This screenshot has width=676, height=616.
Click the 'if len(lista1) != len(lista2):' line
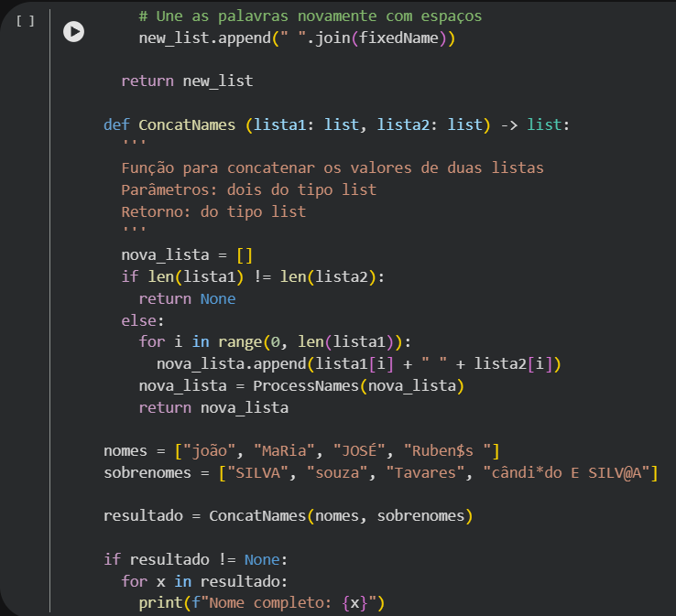pos(253,277)
